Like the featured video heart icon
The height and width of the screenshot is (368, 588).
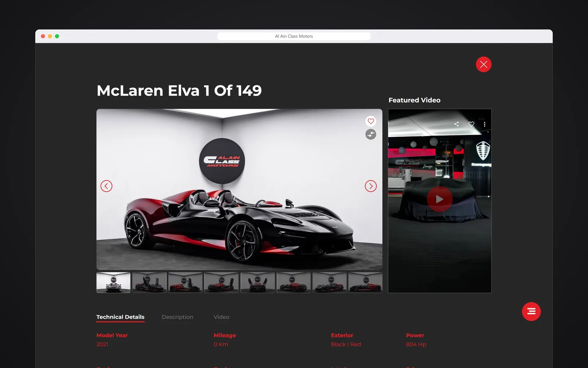pos(471,124)
